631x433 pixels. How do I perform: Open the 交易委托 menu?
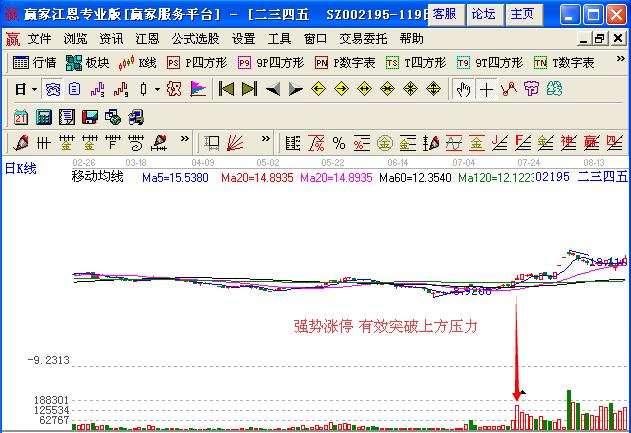tap(364, 38)
